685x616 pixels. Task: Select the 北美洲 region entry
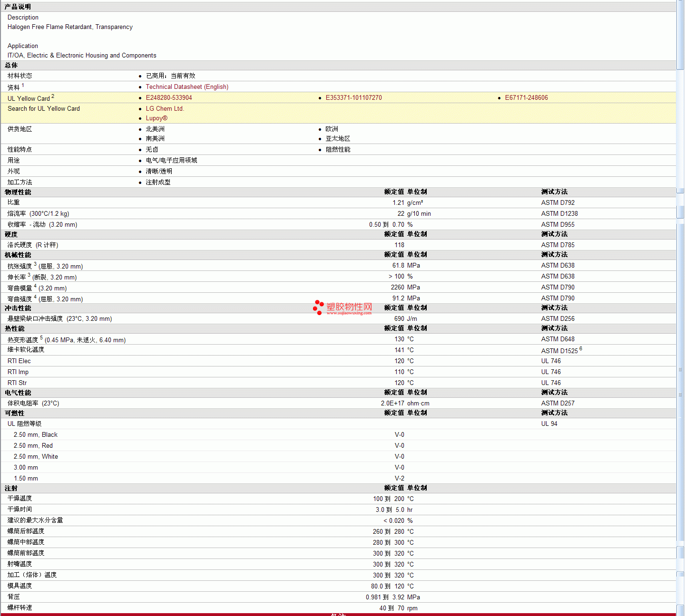point(155,129)
